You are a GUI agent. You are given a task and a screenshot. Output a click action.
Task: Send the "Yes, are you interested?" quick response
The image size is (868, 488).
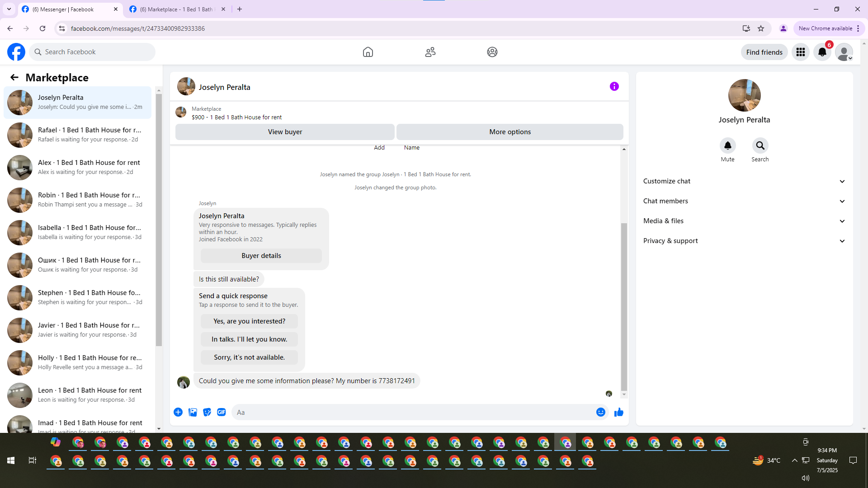point(249,321)
